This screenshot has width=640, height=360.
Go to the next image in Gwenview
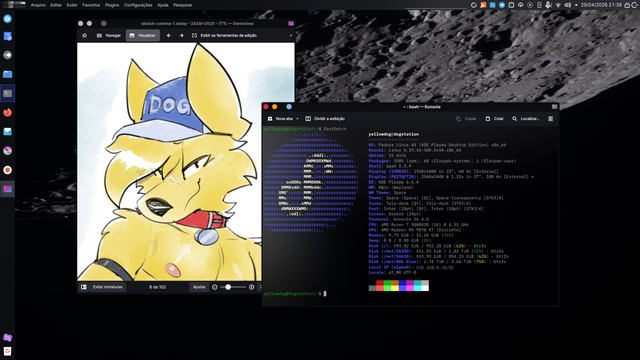(x=181, y=36)
